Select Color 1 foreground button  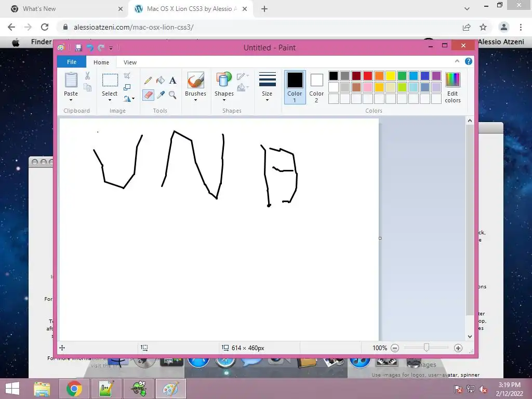coord(295,87)
